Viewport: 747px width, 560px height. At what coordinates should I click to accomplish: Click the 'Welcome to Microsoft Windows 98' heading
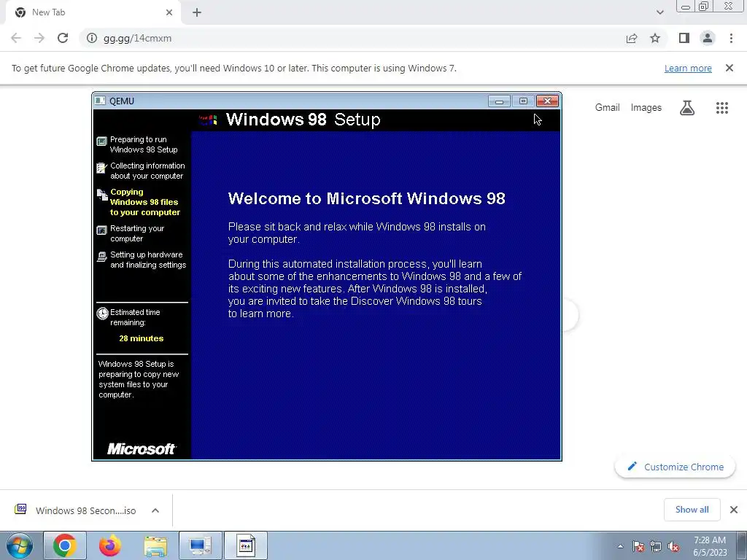[366, 198]
